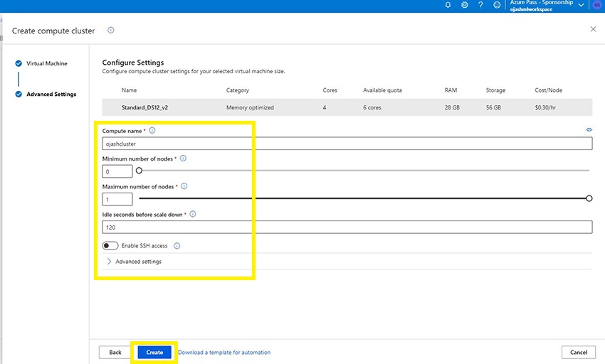Click the notifications bell icon
605x364 pixels.
click(448, 5)
